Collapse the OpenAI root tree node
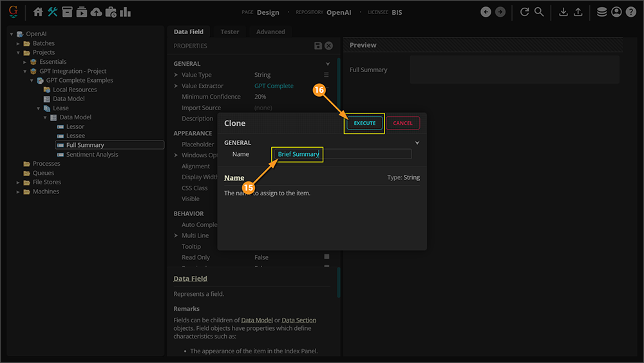Image resolution: width=644 pixels, height=363 pixels. click(12, 34)
